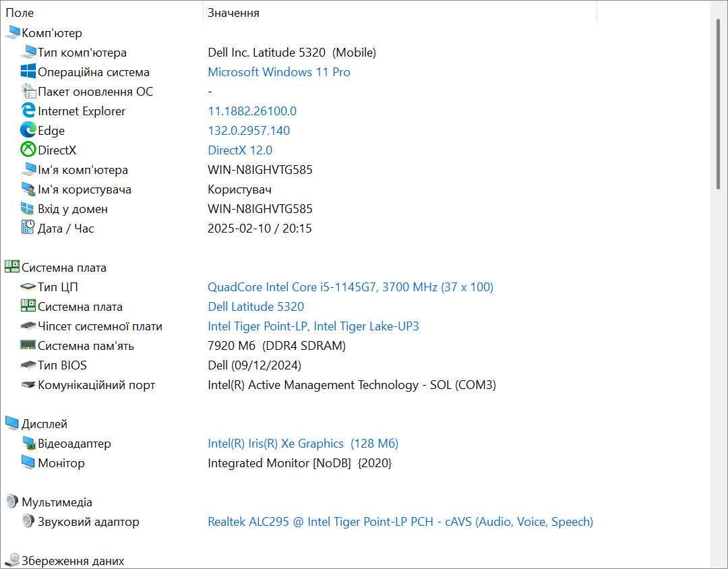Click the Edge browser icon
The height and width of the screenshot is (569, 728).
coord(28,130)
